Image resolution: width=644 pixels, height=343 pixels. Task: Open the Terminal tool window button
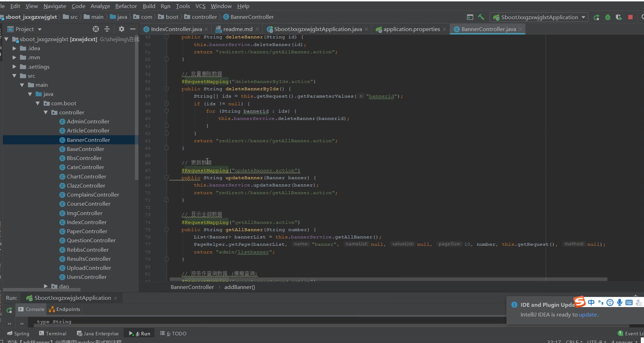coord(53,334)
